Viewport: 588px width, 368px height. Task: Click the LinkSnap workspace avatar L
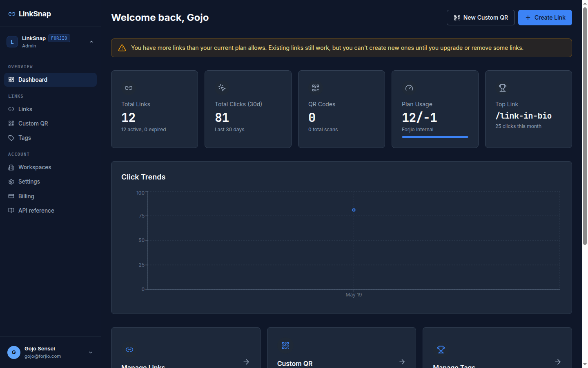[12, 42]
